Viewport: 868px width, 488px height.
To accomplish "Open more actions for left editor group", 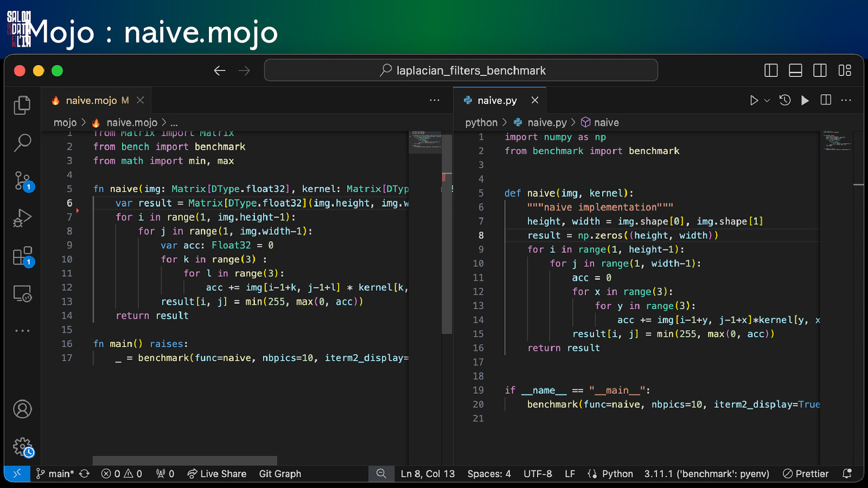I will tap(435, 100).
